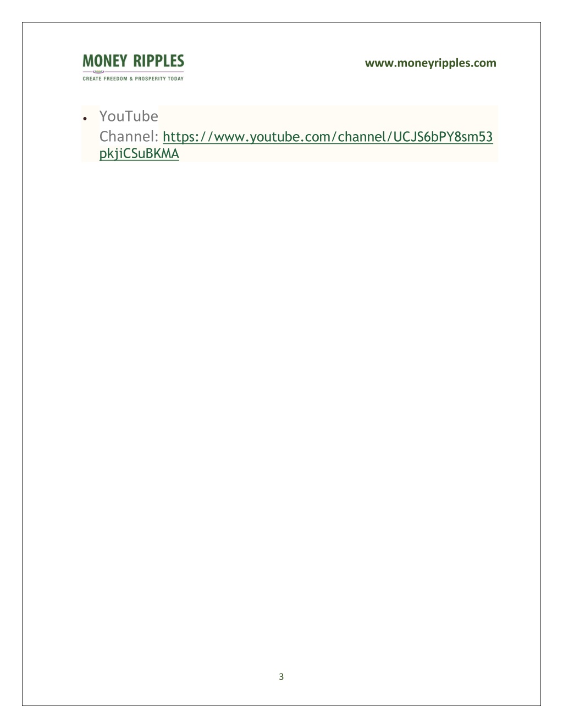Click the word PROSPERITY in the tagline
This screenshot has width=563, height=728.
pos(150,79)
